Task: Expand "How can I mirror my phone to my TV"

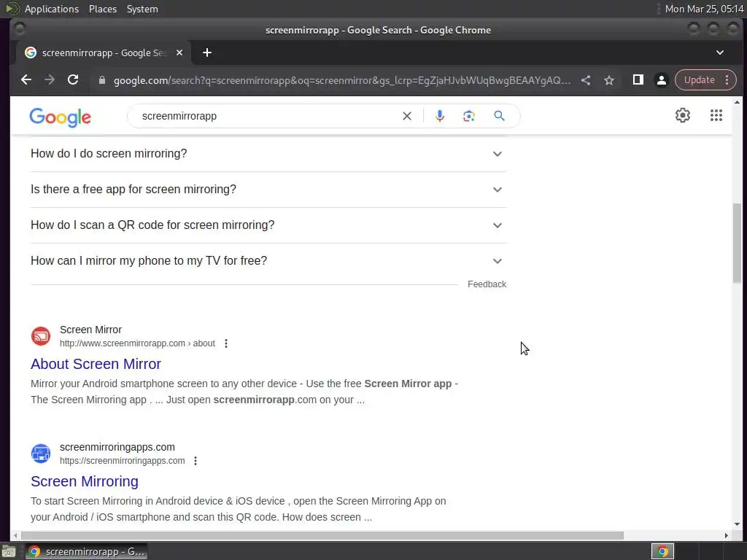Action: [x=268, y=261]
